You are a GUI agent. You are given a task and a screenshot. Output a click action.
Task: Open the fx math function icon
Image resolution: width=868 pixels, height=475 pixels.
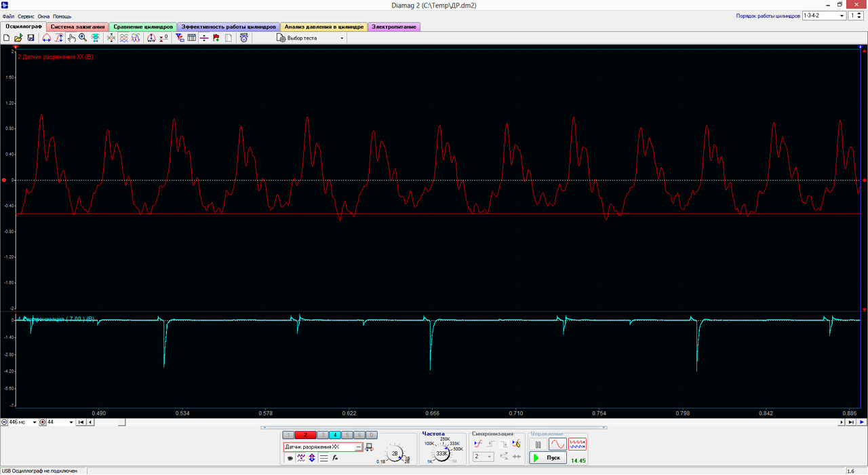click(335, 458)
